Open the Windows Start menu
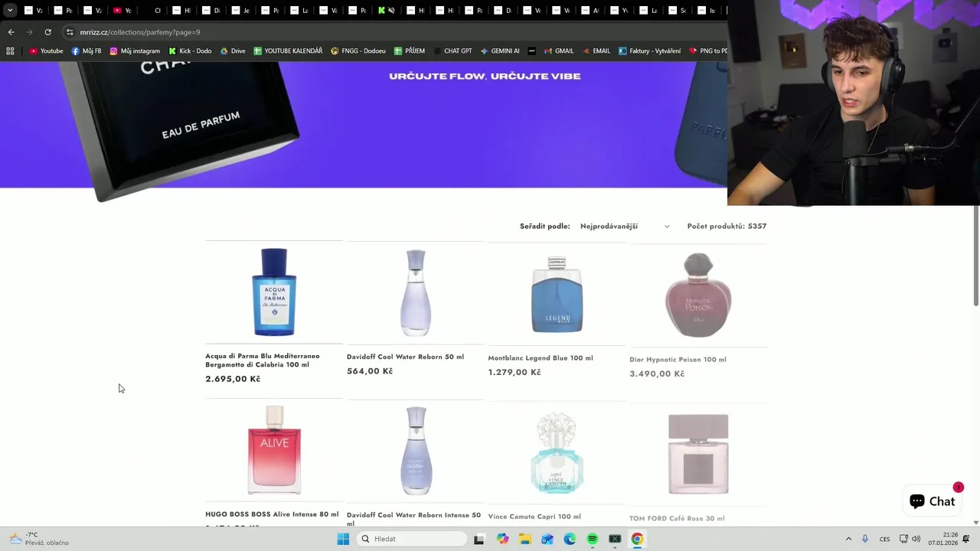This screenshot has width=980, height=551. (343, 539)
